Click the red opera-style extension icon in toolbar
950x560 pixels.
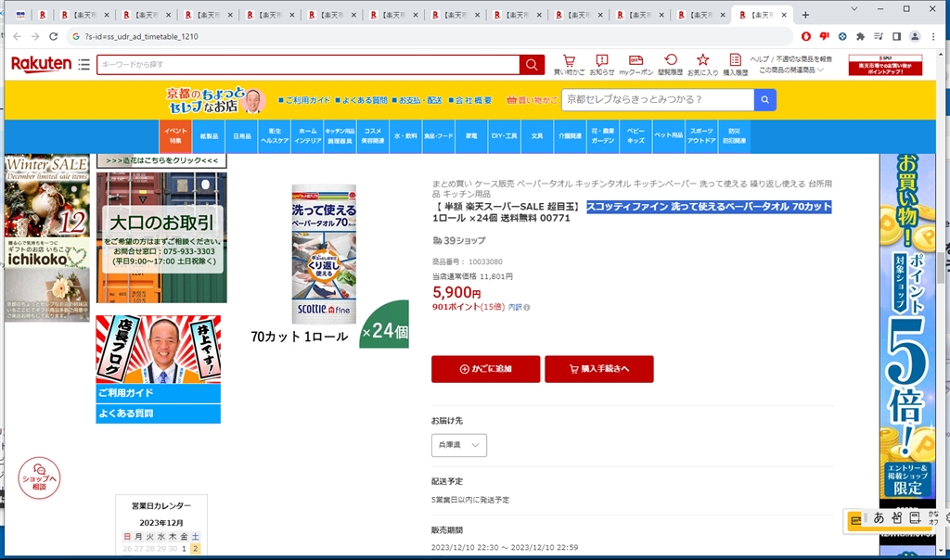tap(806, 36)
